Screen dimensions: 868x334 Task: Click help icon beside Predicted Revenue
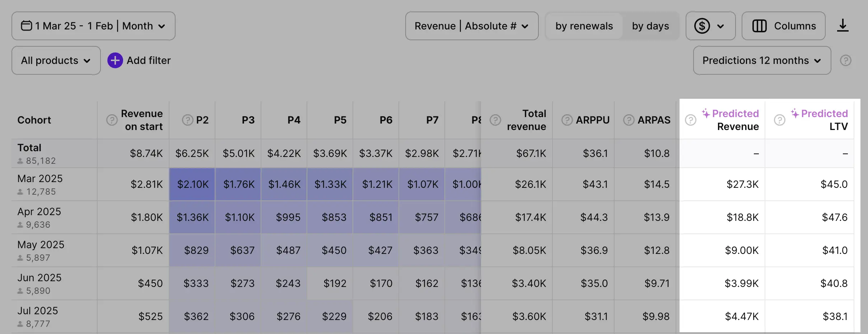coord(690,120)
